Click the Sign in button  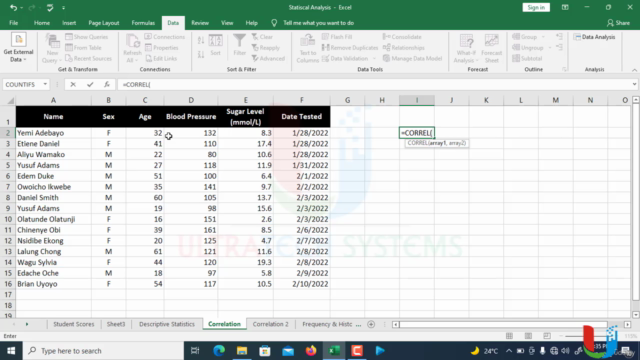coord(536,7)
